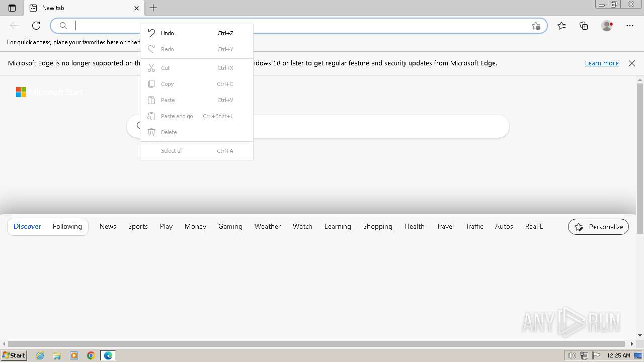644x362 pixels.
Task: Add this page to favorites star
Action: pos(536,26)
